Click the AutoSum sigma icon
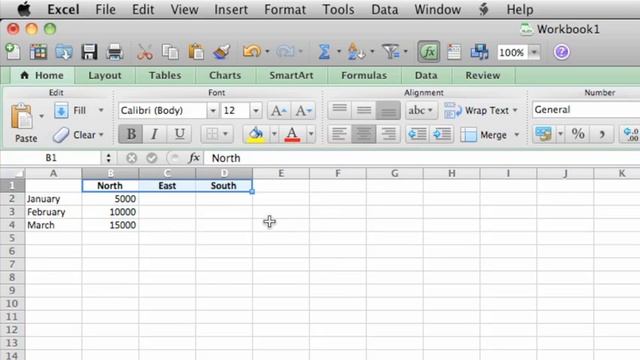The height and width of the screenshot is (360, 640). [324, 52]
